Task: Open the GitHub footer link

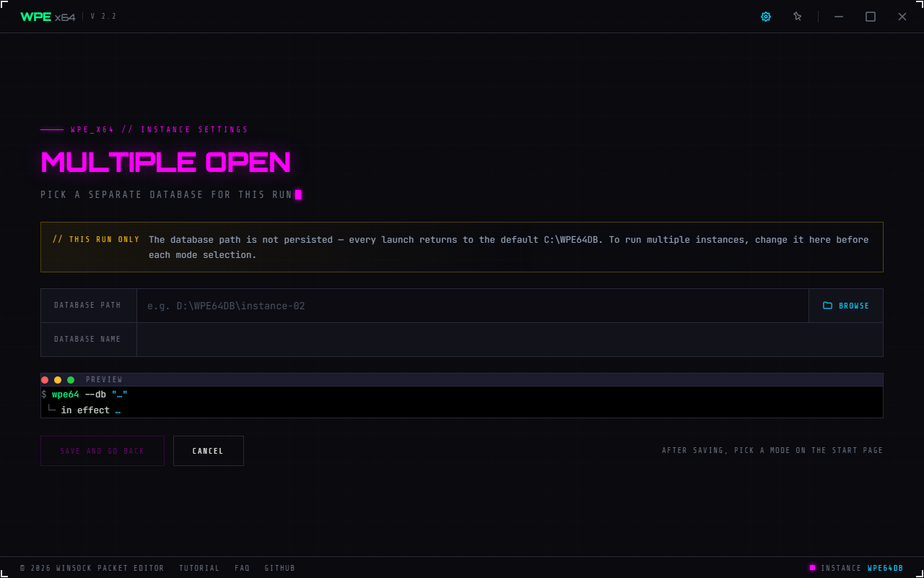Action: click(x=280, y=569)
